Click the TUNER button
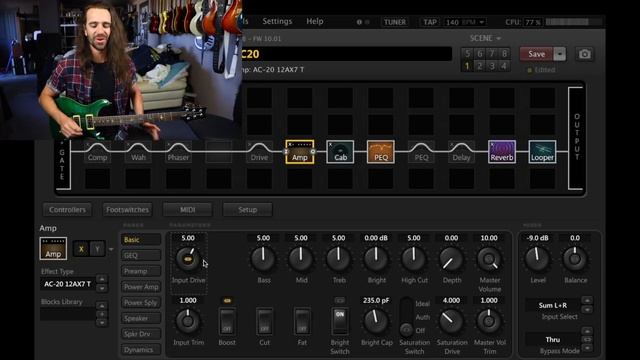The width and height of the screenshot is (640, 360). click(395, 22)
